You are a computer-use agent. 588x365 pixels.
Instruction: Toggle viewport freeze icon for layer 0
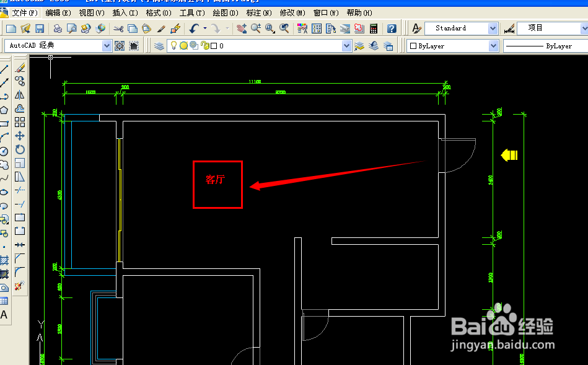(194, 45)
